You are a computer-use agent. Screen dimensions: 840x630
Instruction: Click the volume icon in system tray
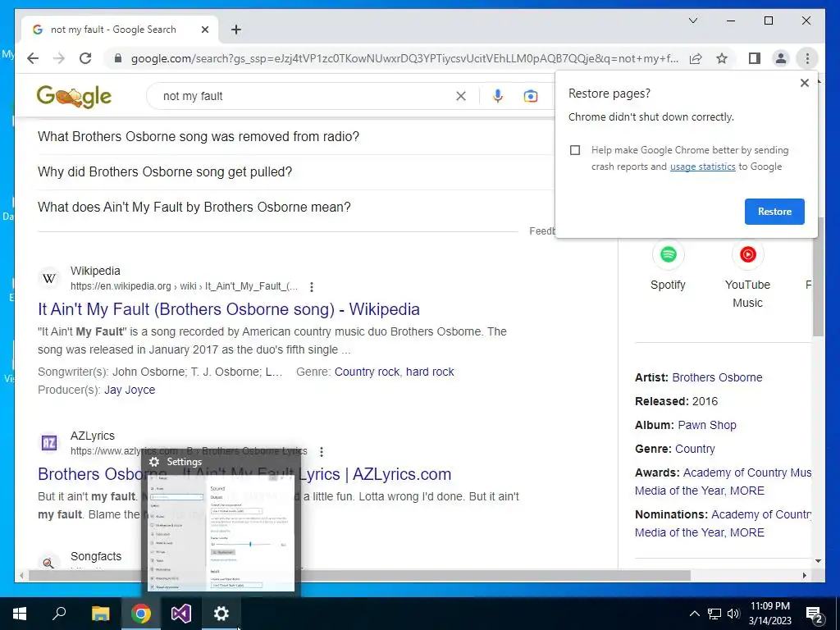point(733,614)
